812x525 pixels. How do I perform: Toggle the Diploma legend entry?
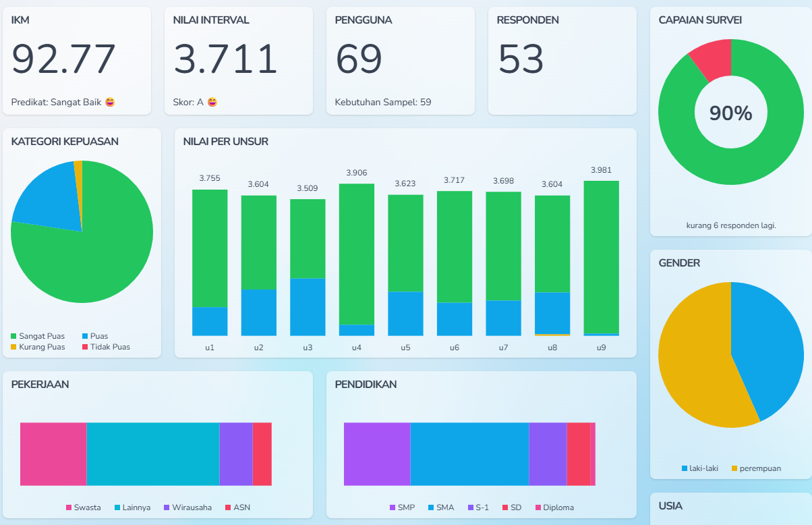click(x=554, y=507)
